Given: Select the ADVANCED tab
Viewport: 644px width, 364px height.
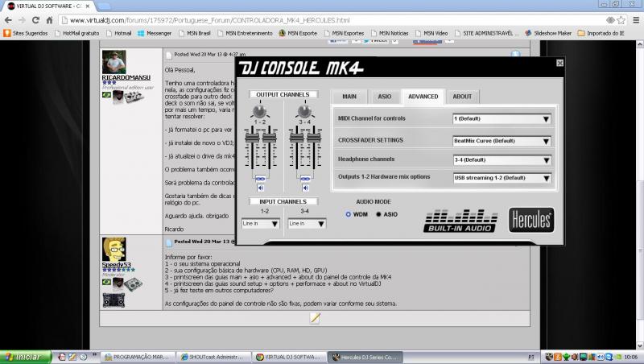Looking at the screenshot, I should click(423, 97).
